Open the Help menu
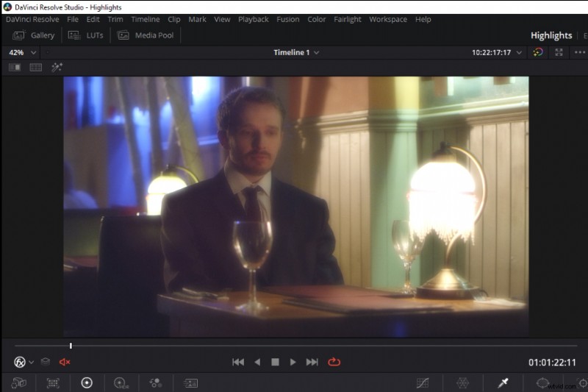The height and width of the screenshot is (392, 588). point(423,20)
